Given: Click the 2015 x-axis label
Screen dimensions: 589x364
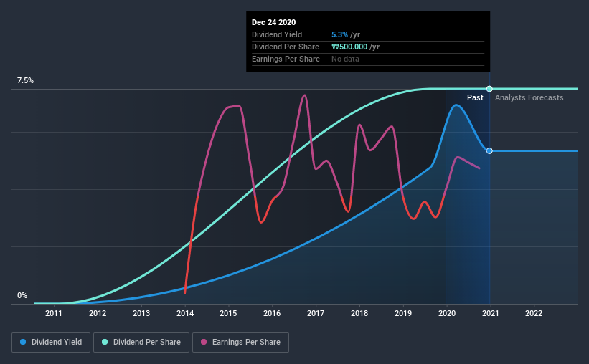Looking at the screenshot, I should [228, 313].
